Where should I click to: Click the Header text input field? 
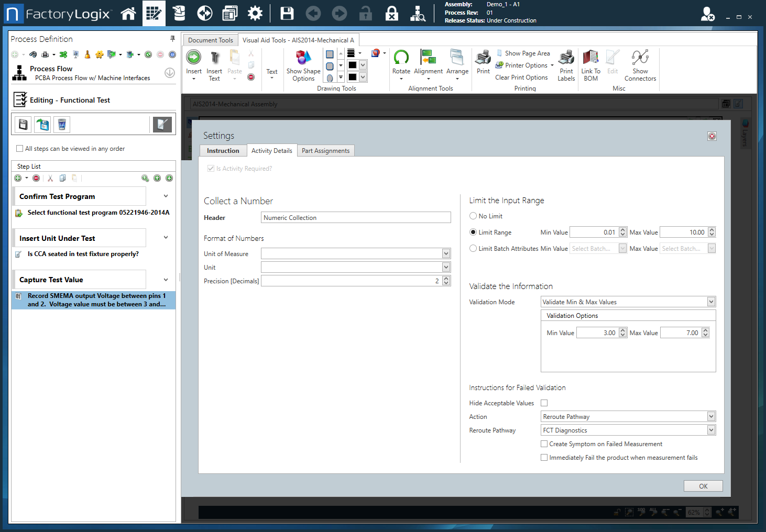coord(356,218)
